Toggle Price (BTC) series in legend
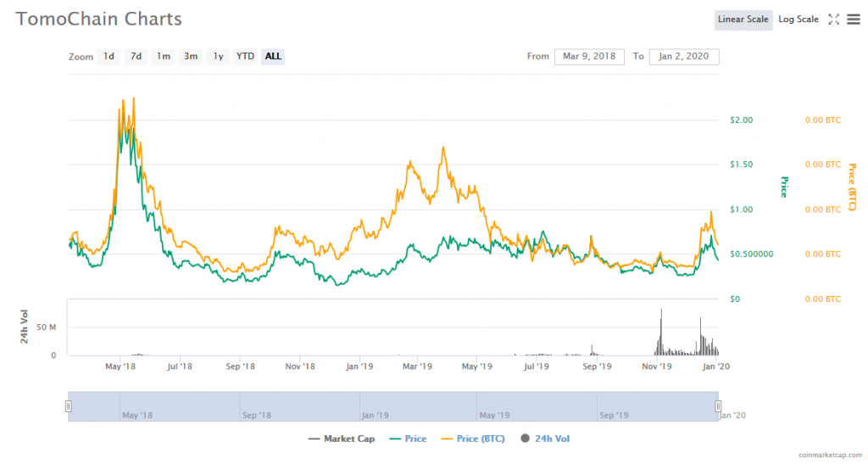868x464 pixels. 473,439
